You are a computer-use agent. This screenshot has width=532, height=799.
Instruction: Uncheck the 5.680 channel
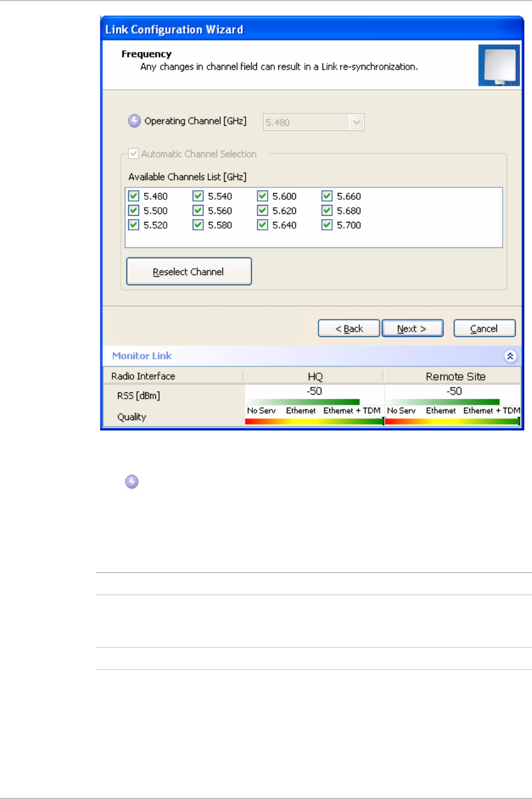coord(326,211)
